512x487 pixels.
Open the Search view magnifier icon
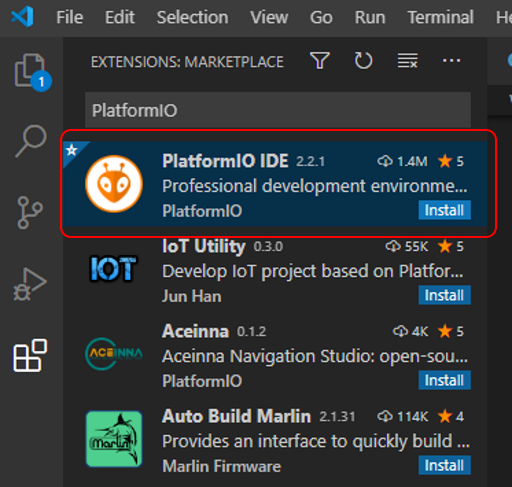click(31, 141)
